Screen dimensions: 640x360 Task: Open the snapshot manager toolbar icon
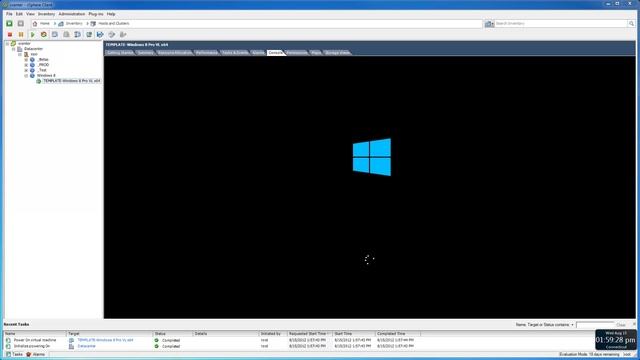pyautogui.click(x=78, y=35)
